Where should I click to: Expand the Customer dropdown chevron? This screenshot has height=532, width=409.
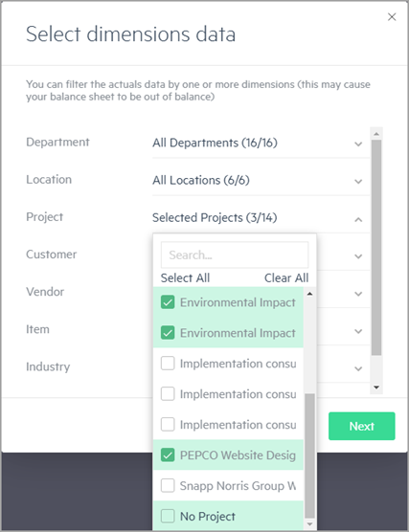pos(358,256)
